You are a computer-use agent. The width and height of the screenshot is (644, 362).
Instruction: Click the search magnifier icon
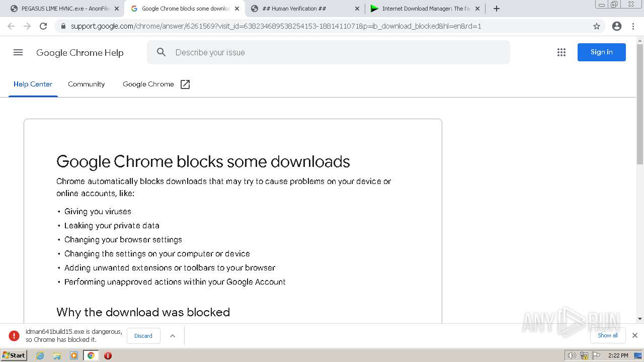click(x=161, y=52)
